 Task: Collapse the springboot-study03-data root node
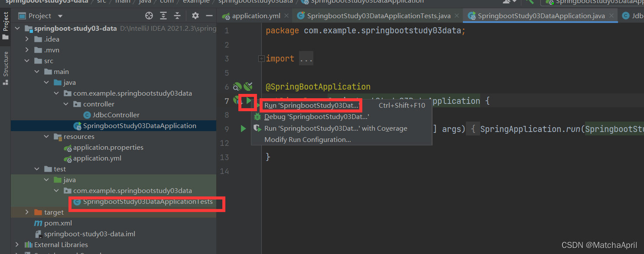click(x=17, y=29)
